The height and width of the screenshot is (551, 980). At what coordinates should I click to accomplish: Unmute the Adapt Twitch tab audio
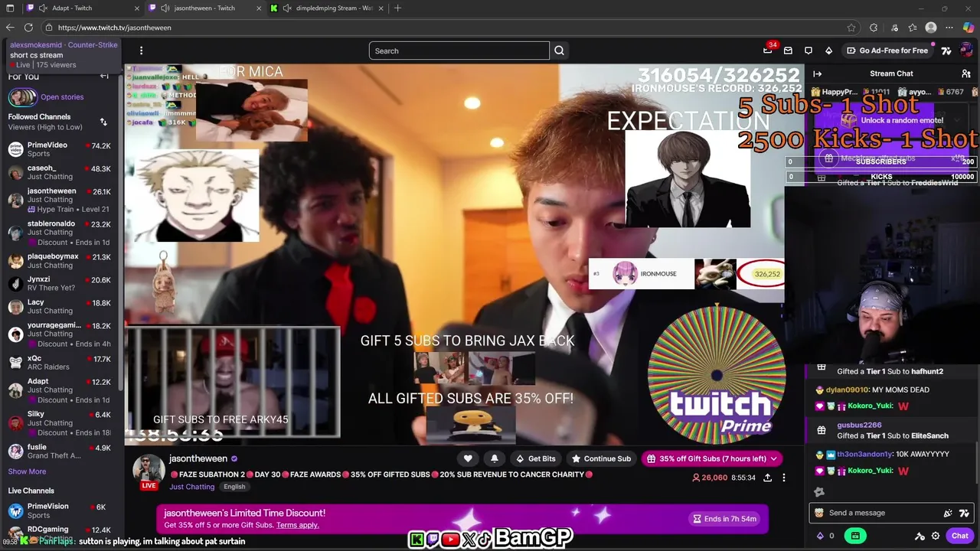pyautogui.click(x=43, y=8)
